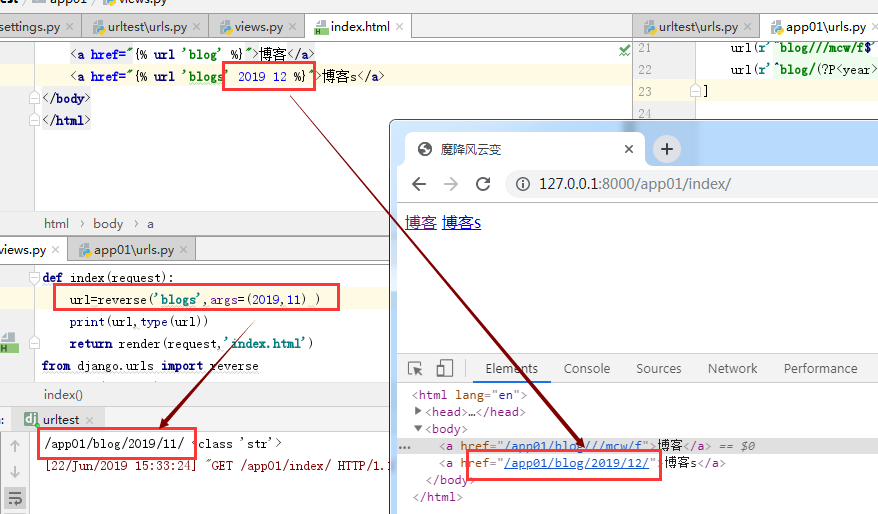Select the index.html tab
Viewport: 878px width, 514px height.
pos(359,26)
